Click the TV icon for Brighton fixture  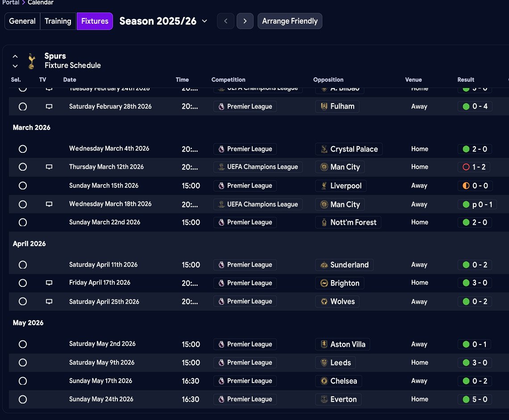(49, 283)
